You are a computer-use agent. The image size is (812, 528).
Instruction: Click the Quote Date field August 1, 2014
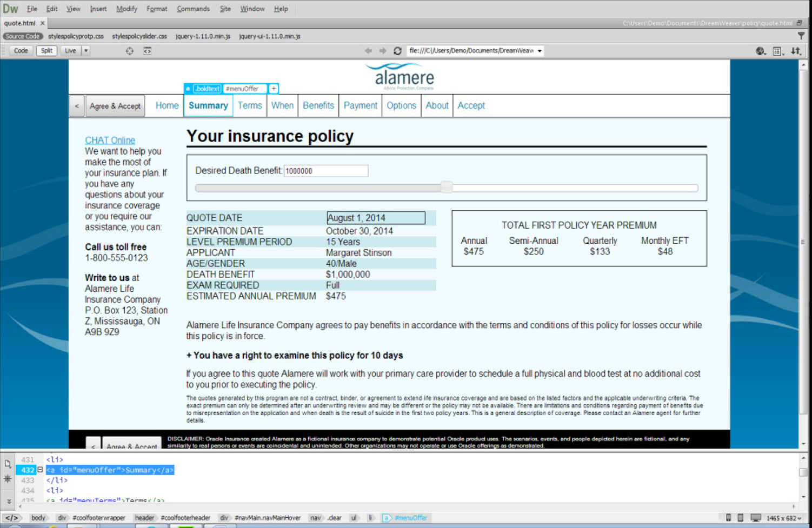(376, 218)
